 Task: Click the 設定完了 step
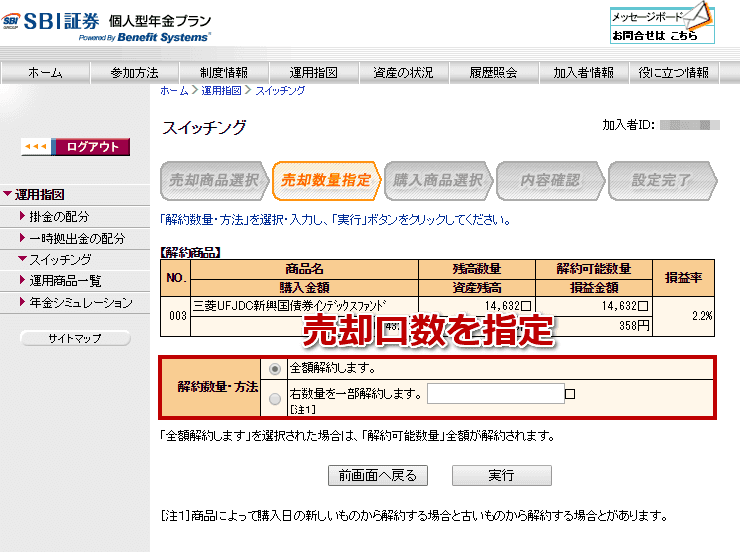pyautogui.click(x=662, y=181)
